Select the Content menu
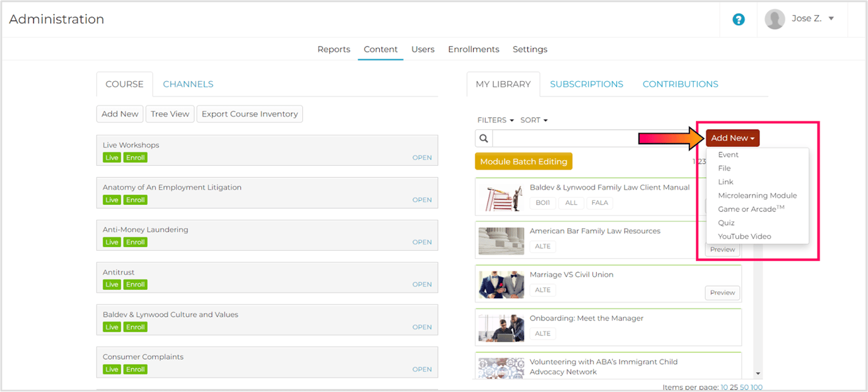Viewport: 868px width, 392px height. [380, 49]
